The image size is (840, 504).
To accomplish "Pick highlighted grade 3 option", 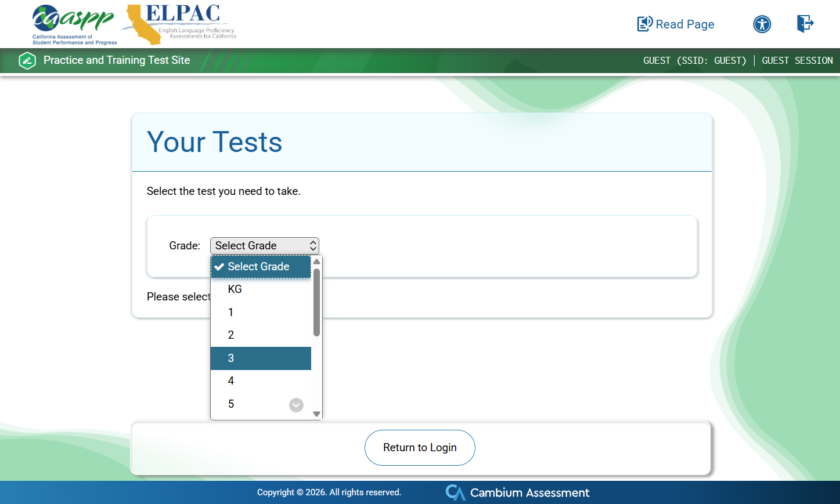I will click(261, 358).
